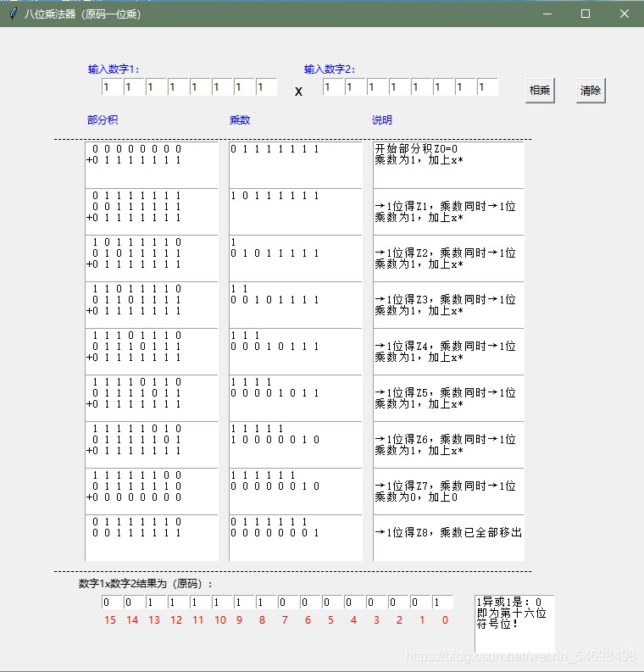
Task: Click the result bit field above index 4
Action: pyautogui.click(x=355, y=603)
